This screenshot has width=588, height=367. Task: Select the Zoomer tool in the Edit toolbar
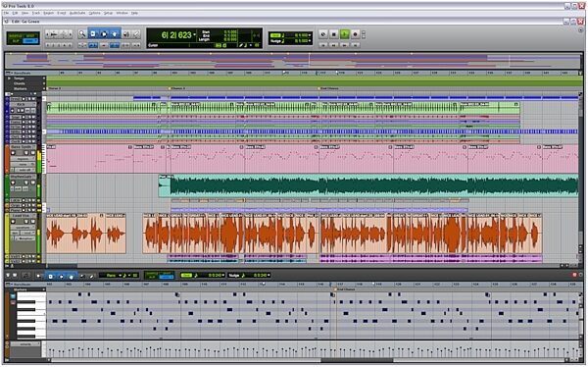coord(81,34)
